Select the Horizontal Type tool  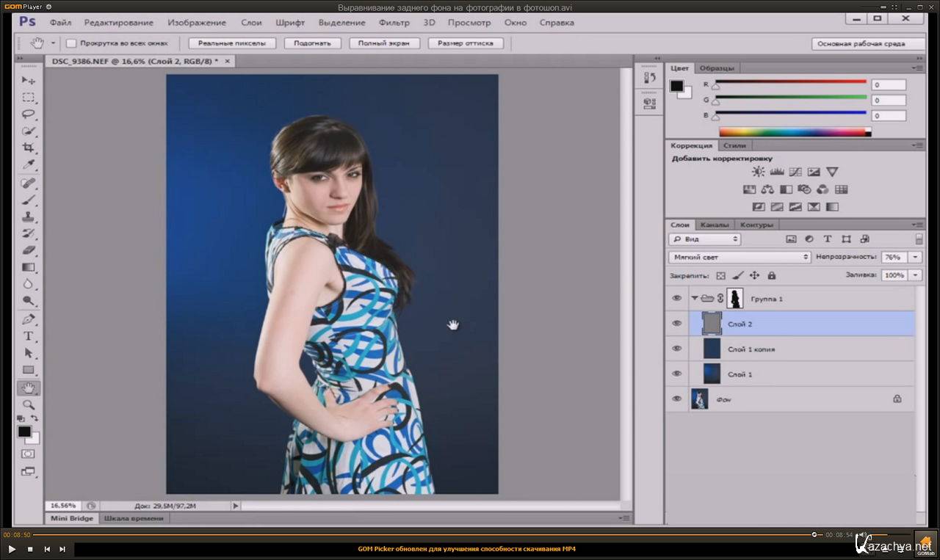[28, 336]
